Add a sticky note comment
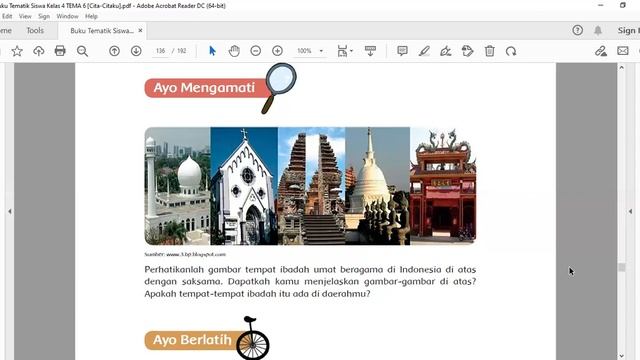This screenshot has width=640, height=360. point(402,51)
